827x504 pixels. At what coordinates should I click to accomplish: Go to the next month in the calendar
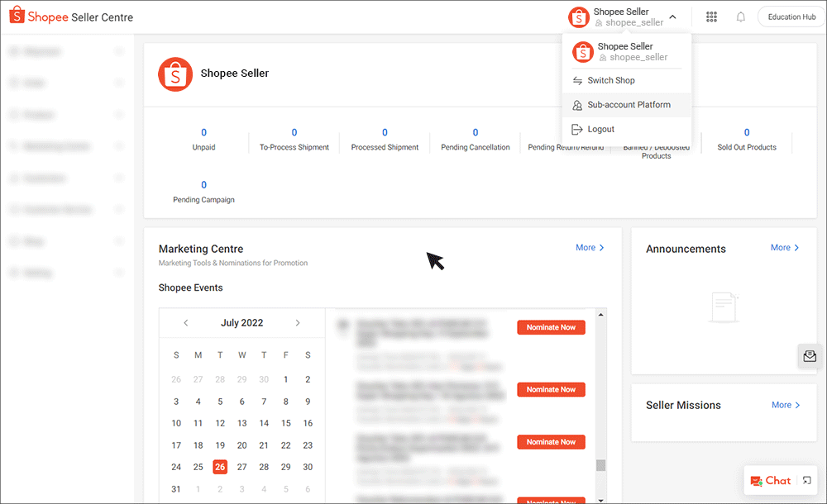click(298, 323)
